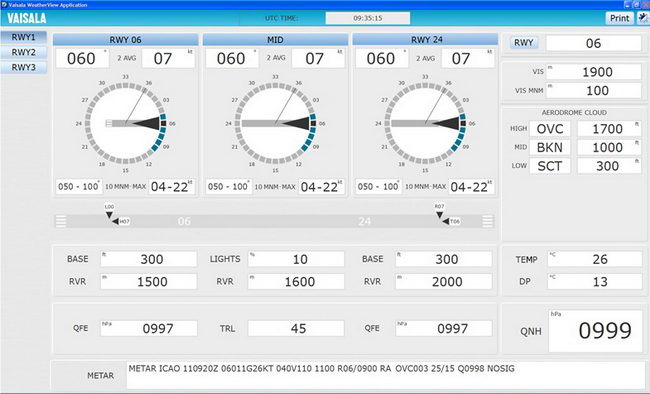Click the RWY selector button

click(524, 43)
